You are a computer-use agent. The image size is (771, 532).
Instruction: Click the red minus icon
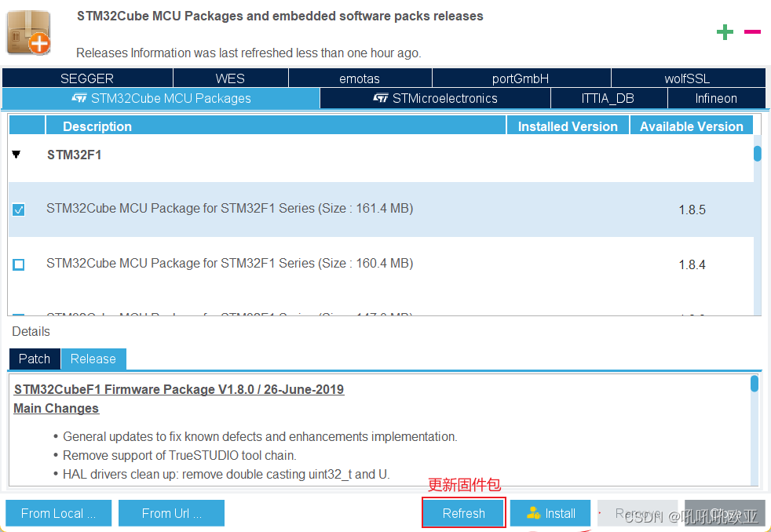click(752, 32)
